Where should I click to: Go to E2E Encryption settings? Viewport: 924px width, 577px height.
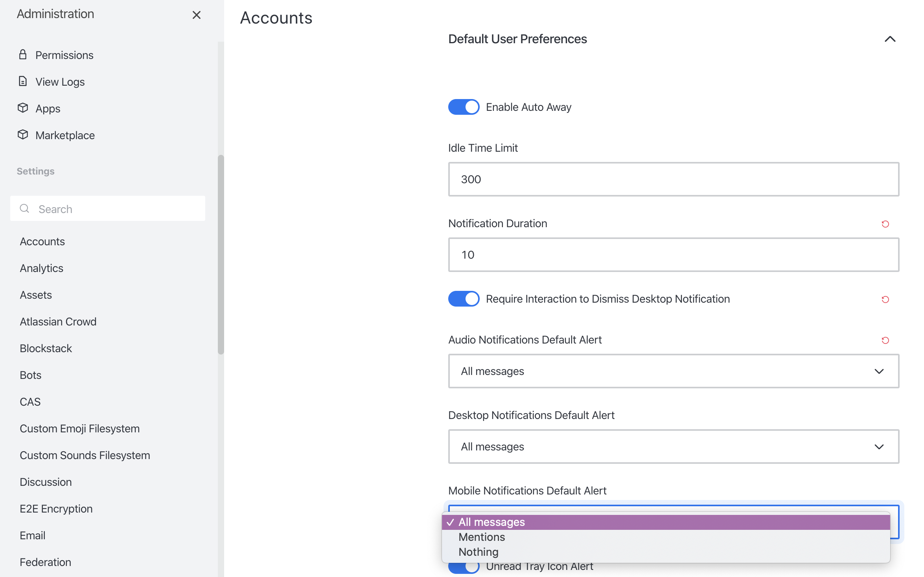(x=56, y=509)
